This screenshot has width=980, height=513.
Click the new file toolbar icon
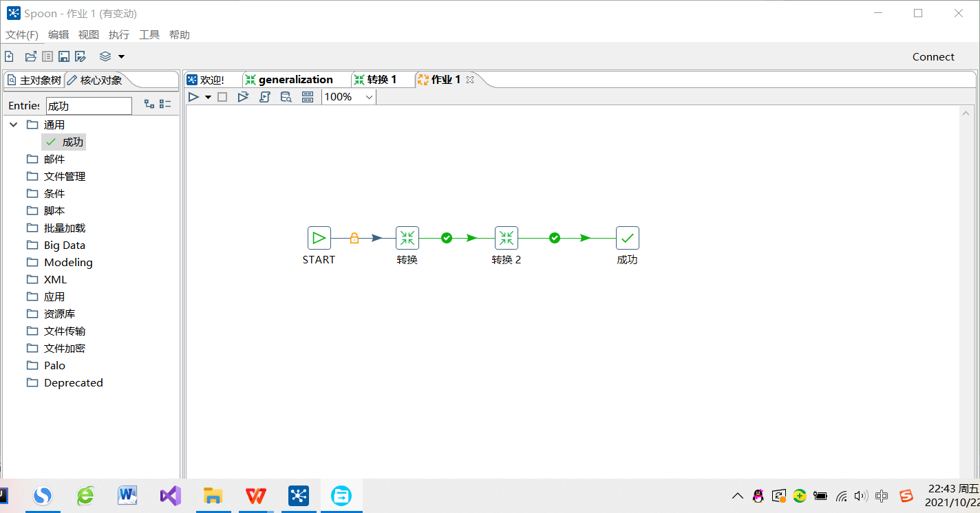tap(10, 56)
